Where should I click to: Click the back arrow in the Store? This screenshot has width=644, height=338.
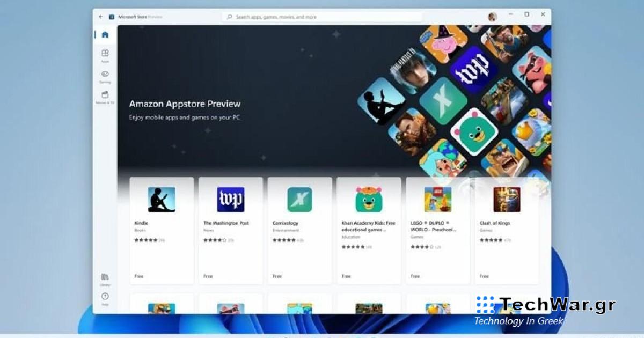point(100,16)
